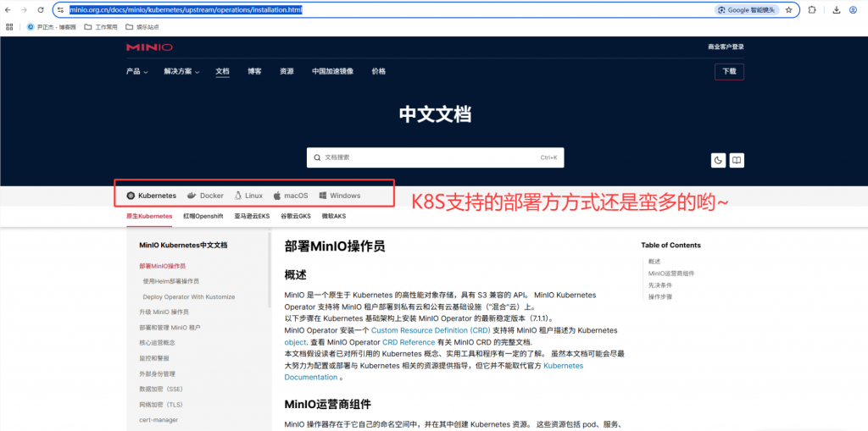Click into the 文档搜索 search field
Viewport: 868px width, 431px height.
point(435,157)
